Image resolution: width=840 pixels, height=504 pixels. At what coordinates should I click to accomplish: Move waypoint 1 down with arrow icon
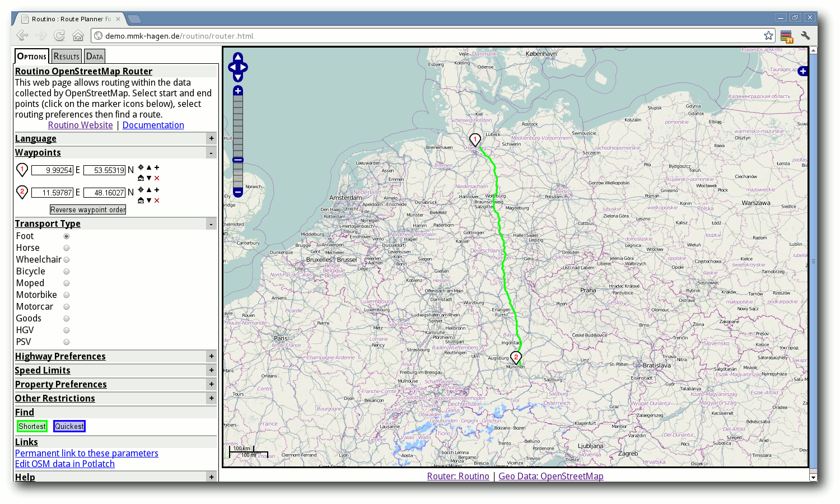[x=149, y=178]
